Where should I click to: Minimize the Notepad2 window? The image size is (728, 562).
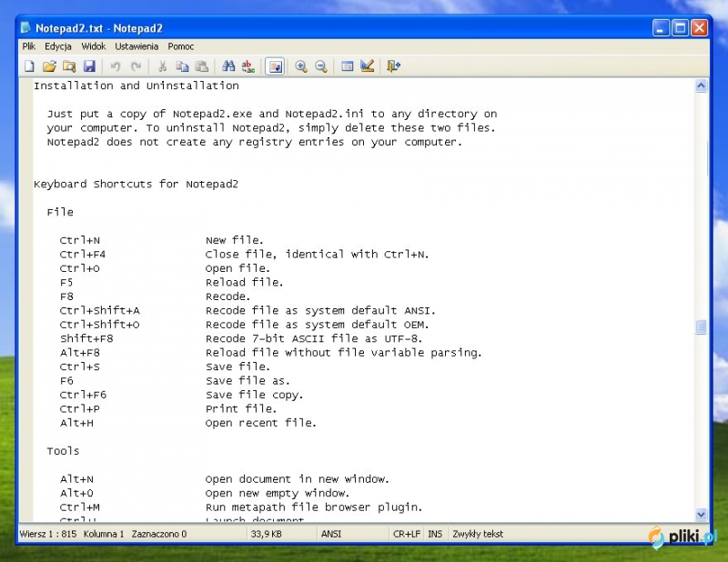[x=661, y=28]
